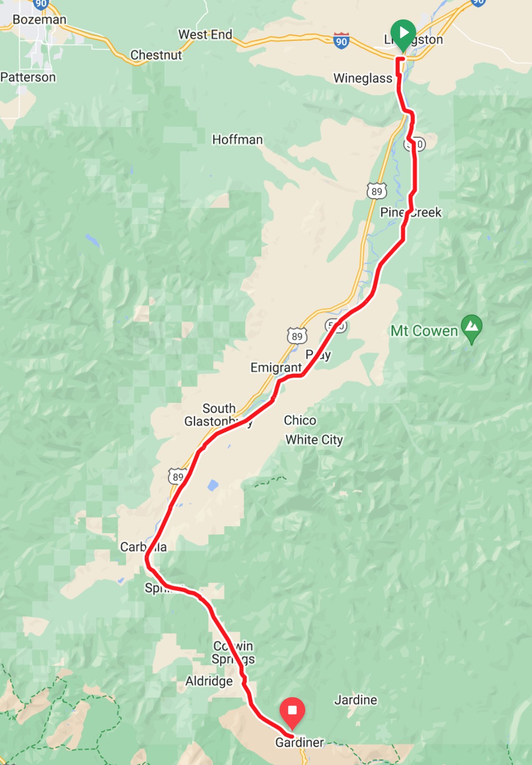The width and height of the screenshot is (532, 765).
Task: Select the Jardine place label
Action: coord(356,700)
